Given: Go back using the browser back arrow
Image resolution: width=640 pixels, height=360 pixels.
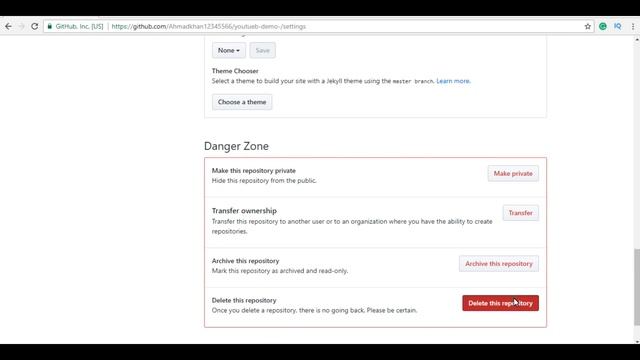Looking at the screenshot, I should point(9,26).
